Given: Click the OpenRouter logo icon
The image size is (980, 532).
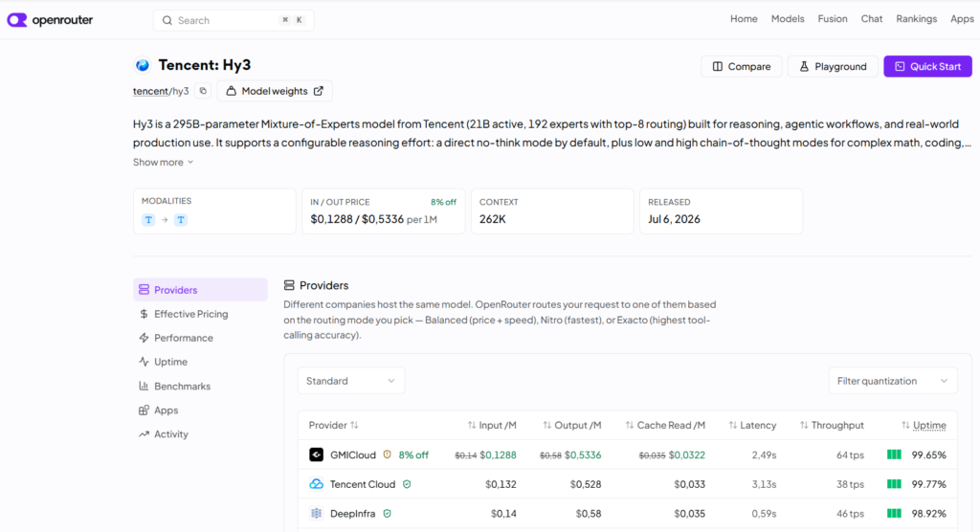Looking at the screenshot, I should point(17,20).
